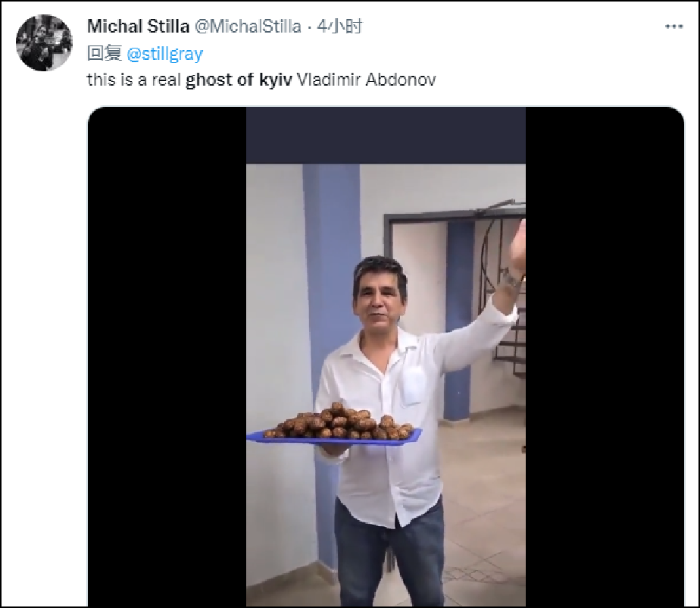Click the dark ceiling area of video
This screenshot has height=608, width=700.
click(385, 135)
